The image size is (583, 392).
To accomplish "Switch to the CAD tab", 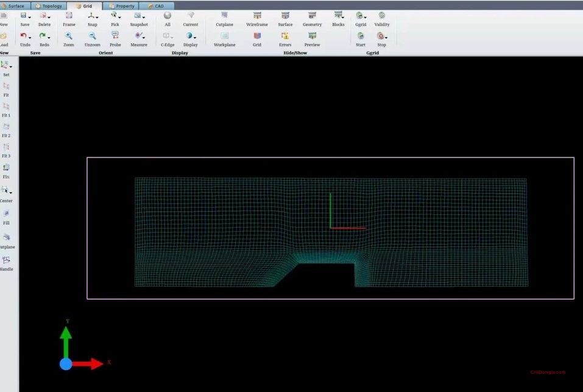I will (156, 6).
